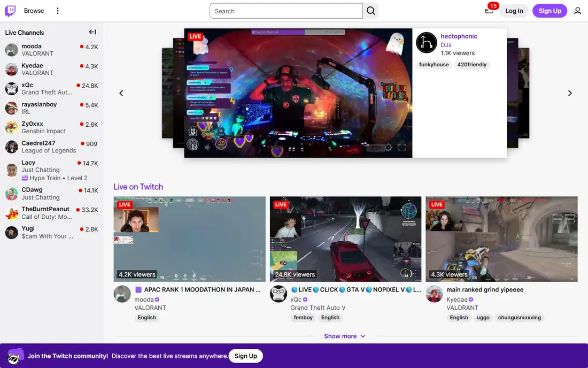Click Zy0xxx's avatar in sidebar

(12, 127)
